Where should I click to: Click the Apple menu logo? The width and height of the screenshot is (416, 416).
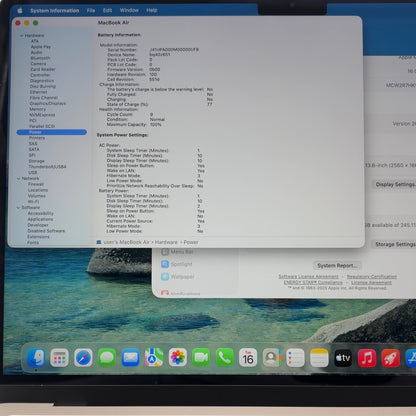pyautogui.click(x=20, y=11)
